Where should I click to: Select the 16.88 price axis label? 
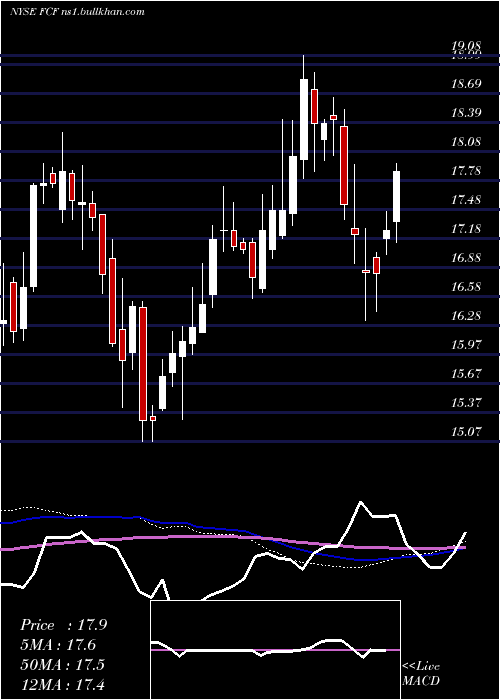click(x=466, y=258)
